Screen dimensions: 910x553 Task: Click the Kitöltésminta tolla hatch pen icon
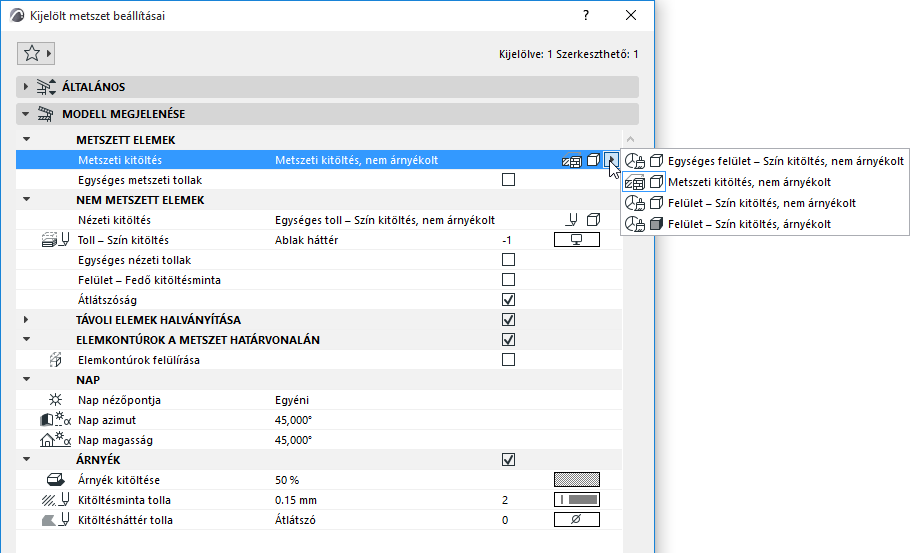(56, 500)
